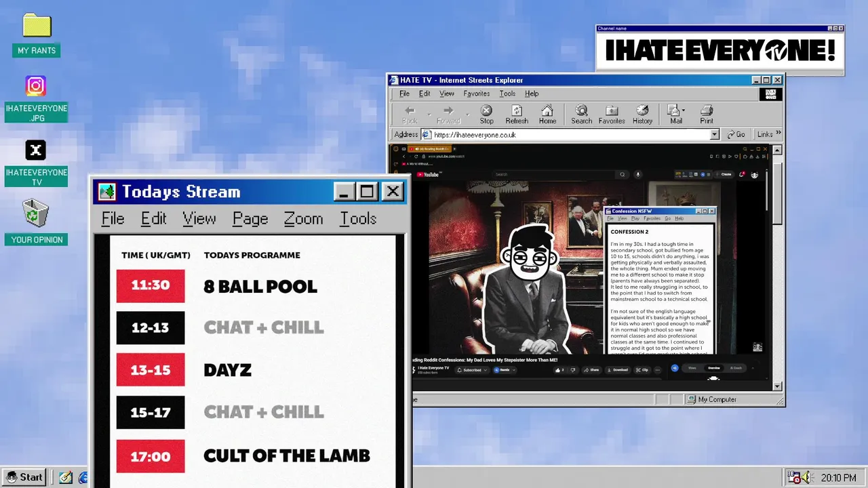Open Tools menu in Todays Stream window

pyautogui.click(x=358, y=219)
